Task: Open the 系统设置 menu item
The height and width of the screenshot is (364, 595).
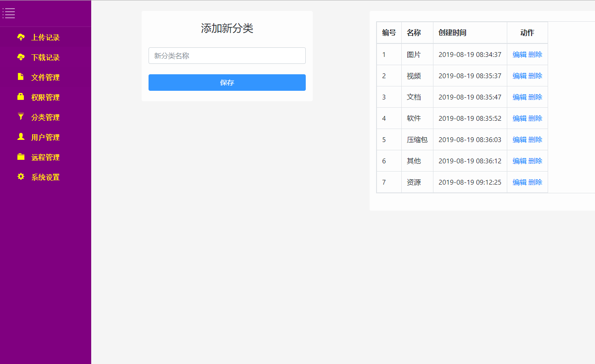Action: pos(45,177)
